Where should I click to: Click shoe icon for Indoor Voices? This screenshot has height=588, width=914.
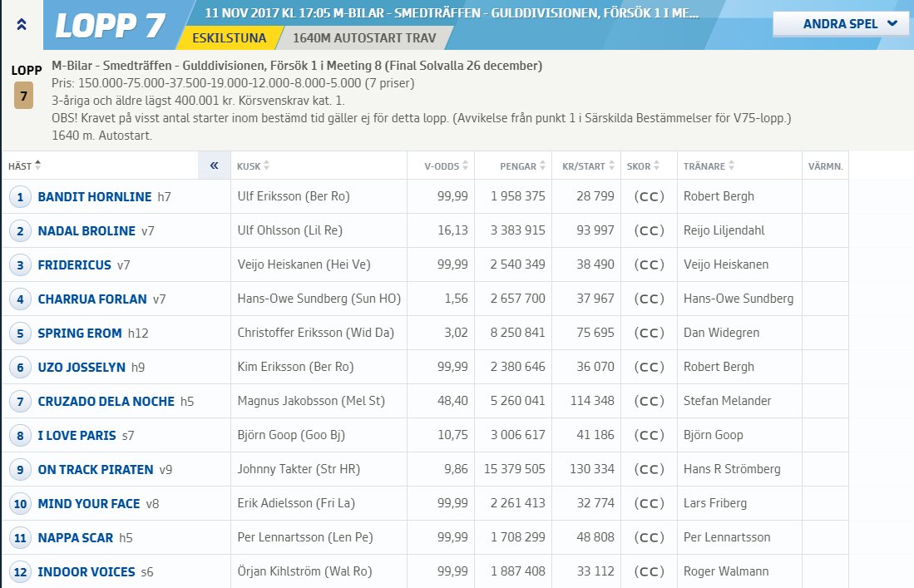pos(649,571)
